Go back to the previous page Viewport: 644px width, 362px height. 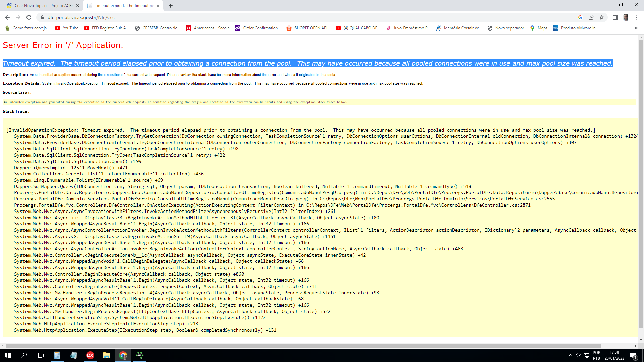(x=7, y=17)
